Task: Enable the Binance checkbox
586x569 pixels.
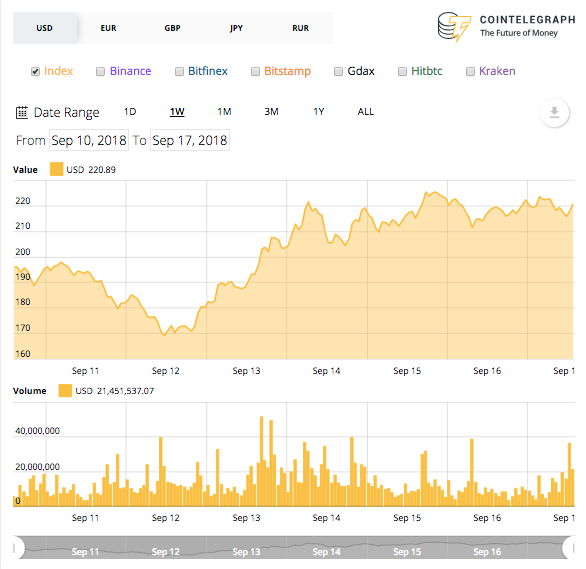Action: 100,71
